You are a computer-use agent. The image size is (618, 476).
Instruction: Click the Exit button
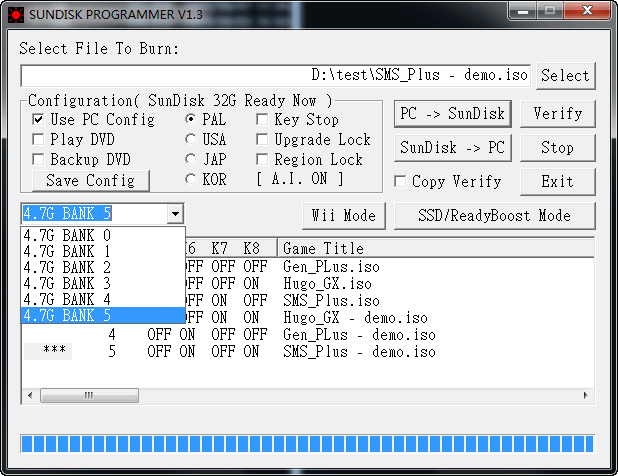[x=558, y=182]
